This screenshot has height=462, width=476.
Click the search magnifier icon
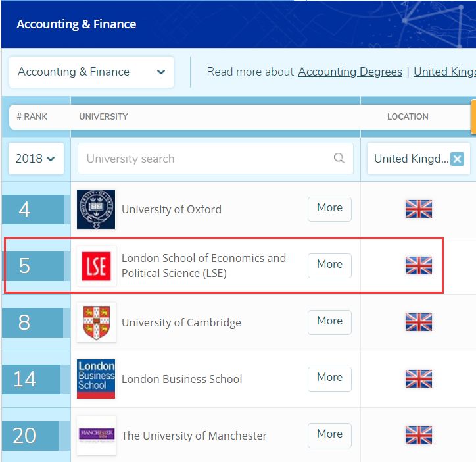click(339, 158)
